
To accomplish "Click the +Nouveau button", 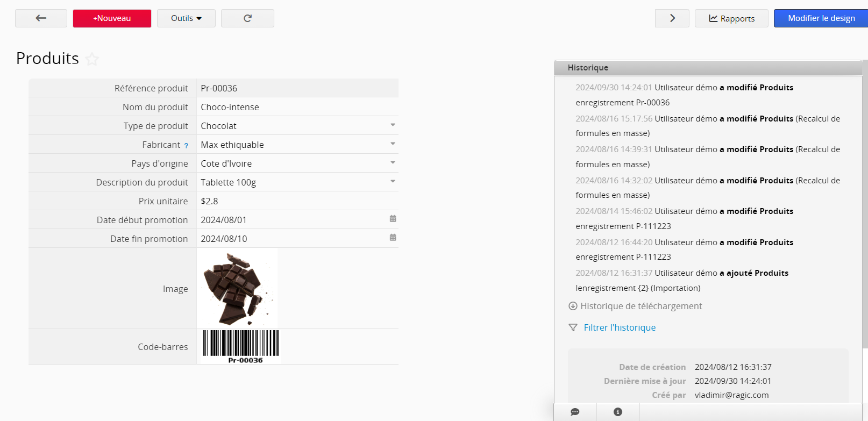I will (112, 18).
